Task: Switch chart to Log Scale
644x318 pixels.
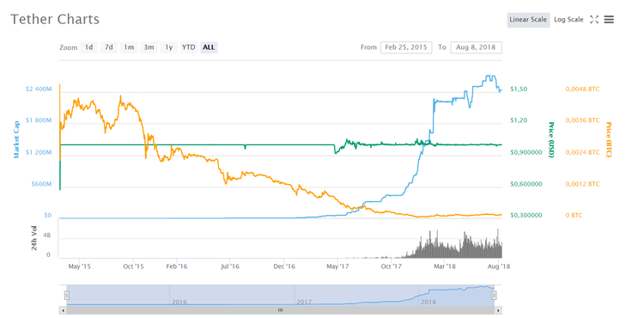Action: [568, 19]
